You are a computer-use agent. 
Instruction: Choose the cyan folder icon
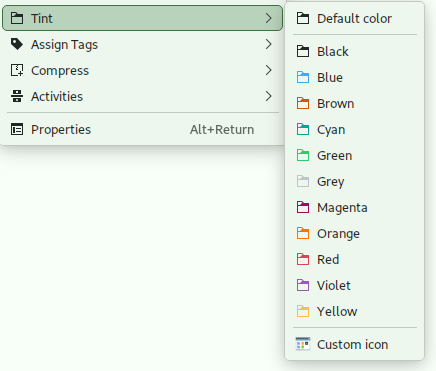pyautogui.click(x=303, y=129)
